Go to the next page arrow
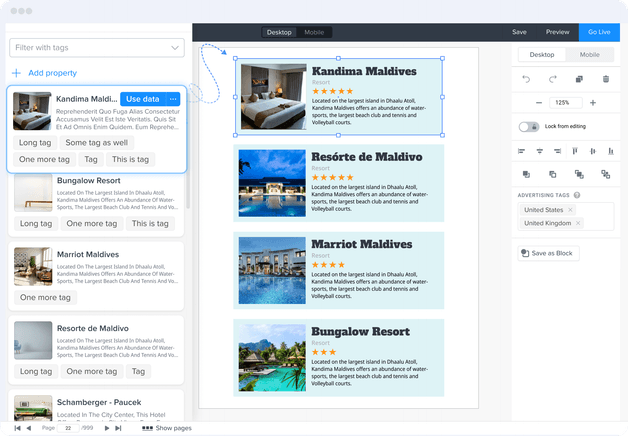Viewport: 628px width, 436px height. (107, 428)
